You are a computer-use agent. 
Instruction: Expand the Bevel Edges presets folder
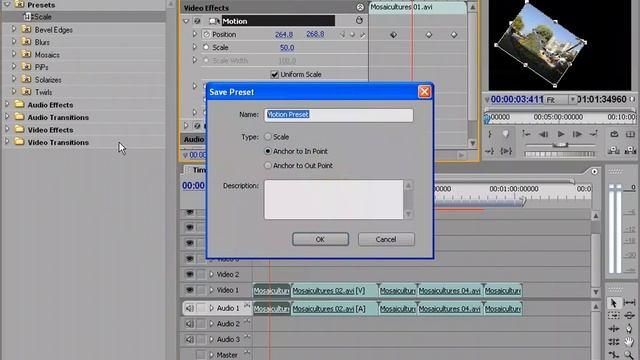coord(14,29)
